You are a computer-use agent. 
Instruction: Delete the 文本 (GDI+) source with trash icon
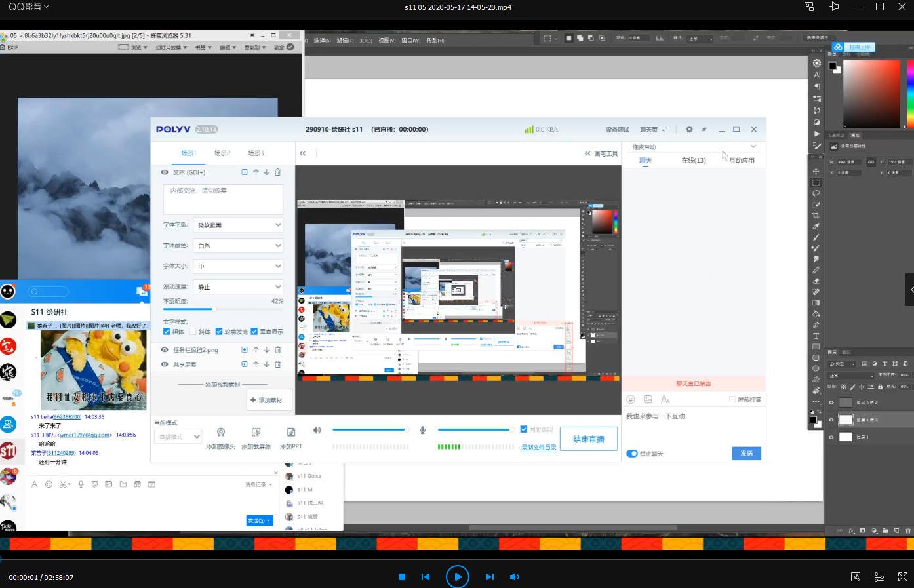click(x=278, y=172)
